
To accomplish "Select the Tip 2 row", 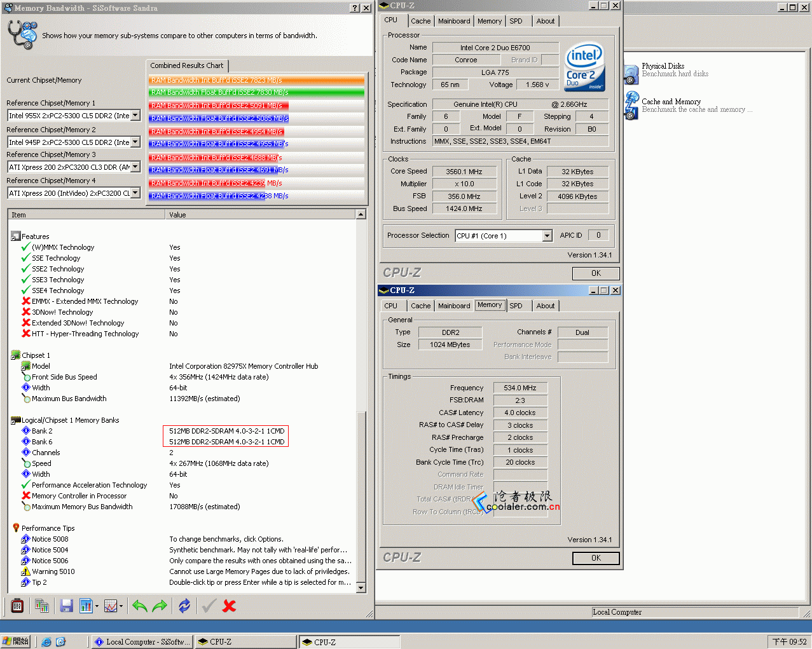I will (x=182, y=582).
